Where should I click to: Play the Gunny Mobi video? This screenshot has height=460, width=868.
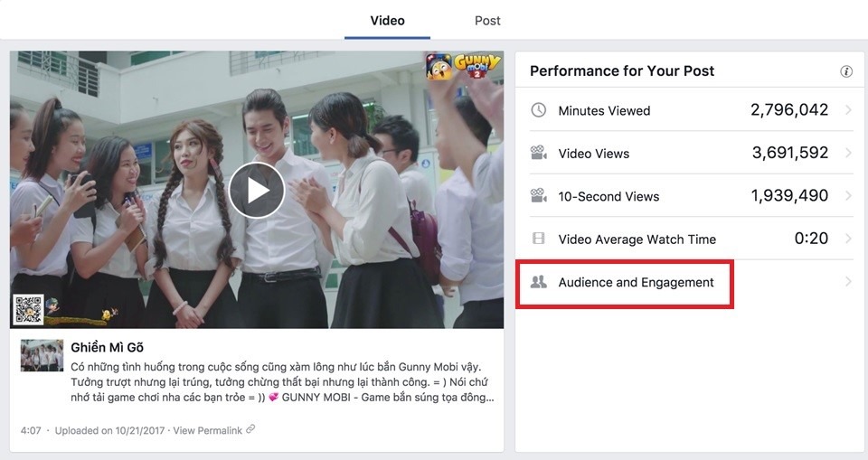coord(257,190)
